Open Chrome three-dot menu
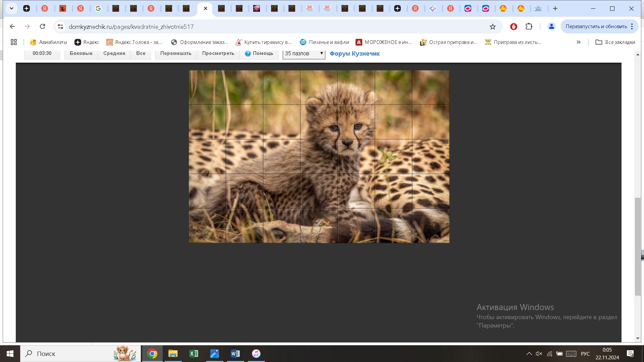644x362 pixels. click(x=632, y=26)
